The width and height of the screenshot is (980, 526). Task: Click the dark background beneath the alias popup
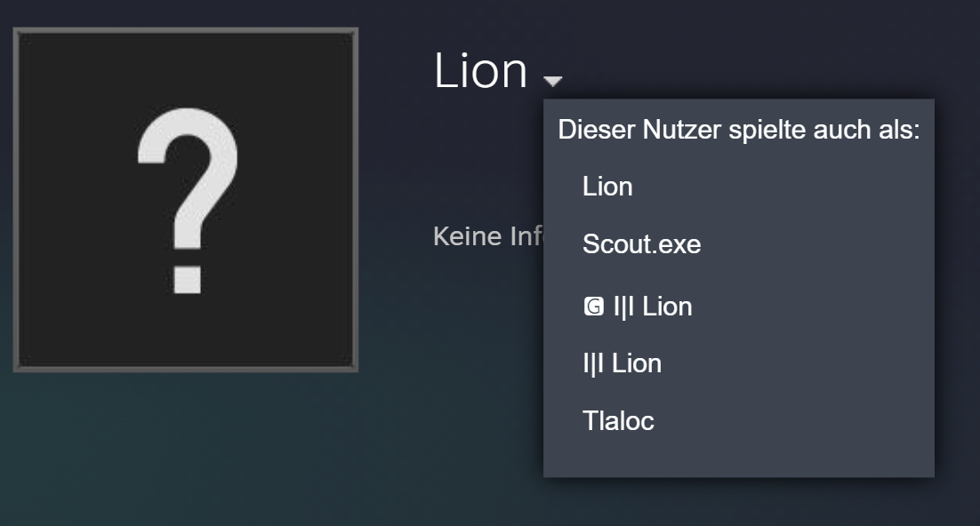(738, 502)
